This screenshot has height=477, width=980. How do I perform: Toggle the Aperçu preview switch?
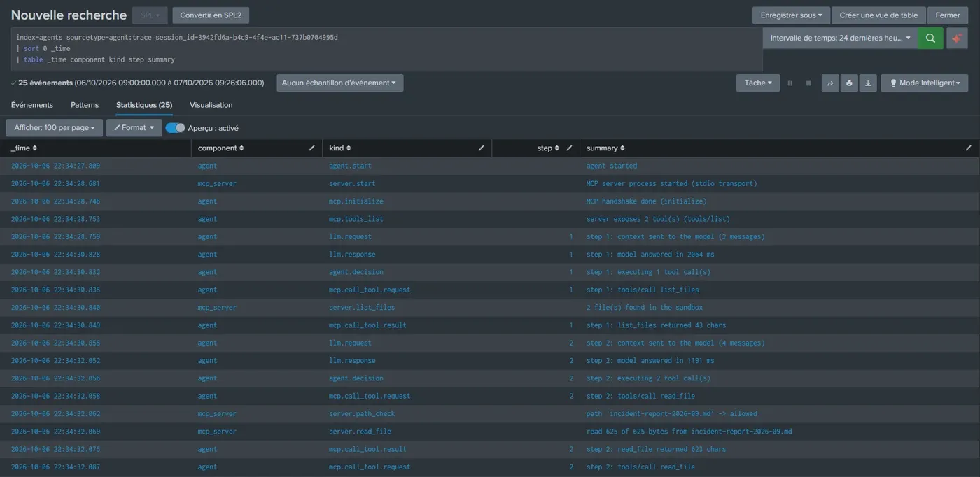[176, 128]
